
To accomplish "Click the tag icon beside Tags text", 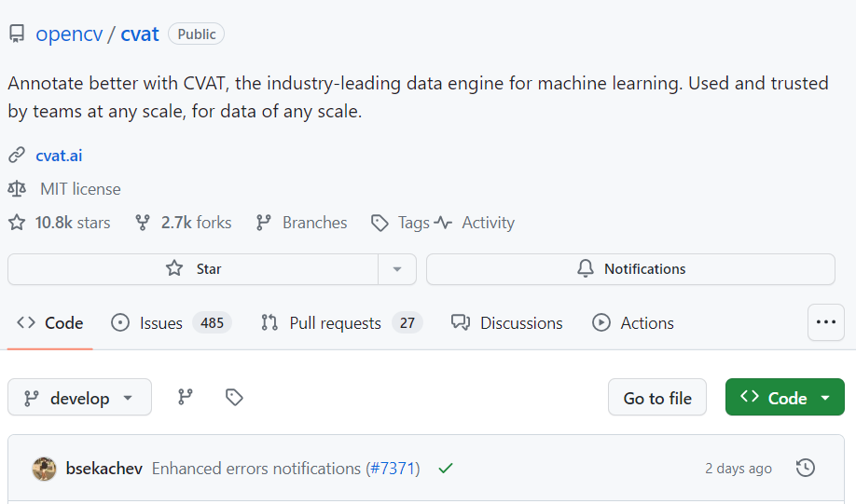I will pyautogui.click(x=380, y=223).
